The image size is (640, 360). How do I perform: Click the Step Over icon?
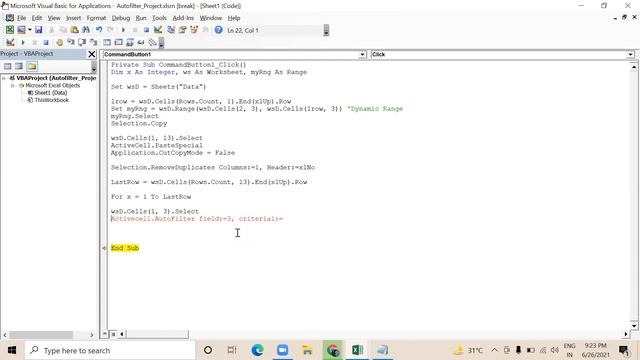(82, 42)
